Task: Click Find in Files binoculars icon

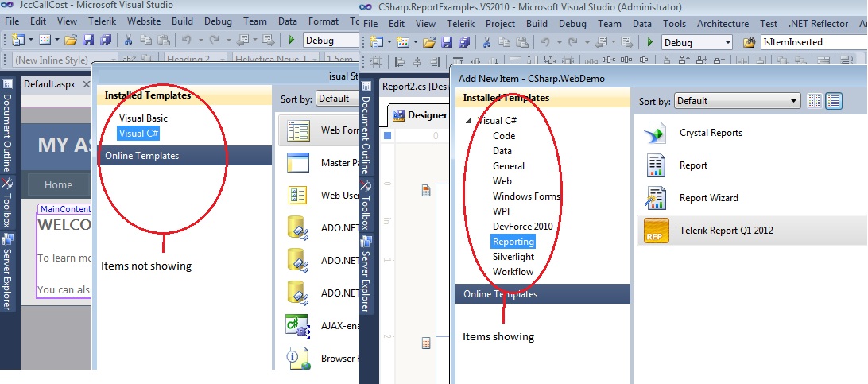Action: click(750, 42)
